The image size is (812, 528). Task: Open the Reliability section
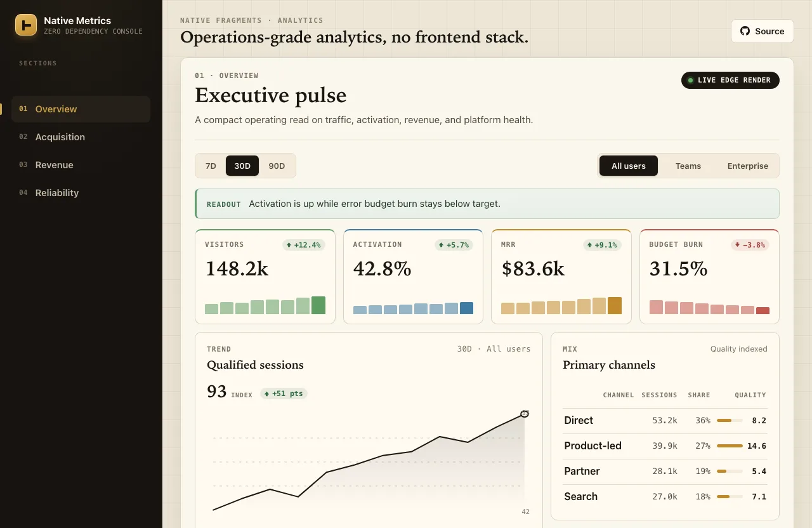[81, 193]
